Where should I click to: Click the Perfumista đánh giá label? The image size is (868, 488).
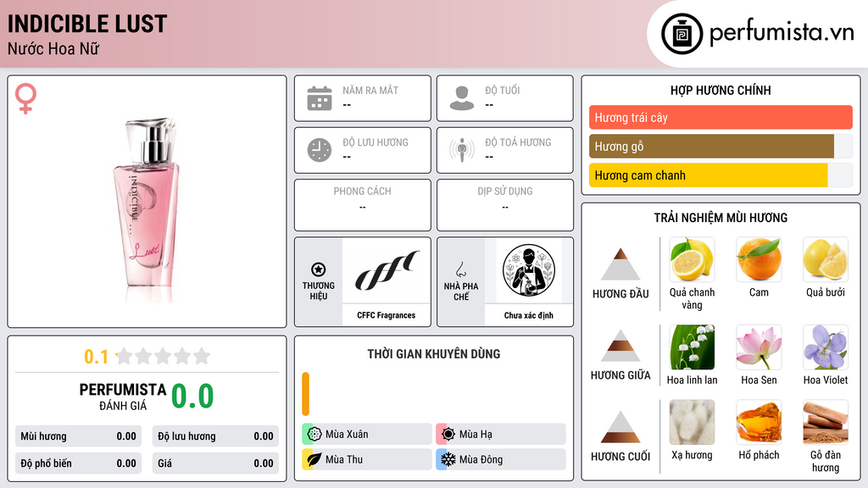tap(123, 396)
